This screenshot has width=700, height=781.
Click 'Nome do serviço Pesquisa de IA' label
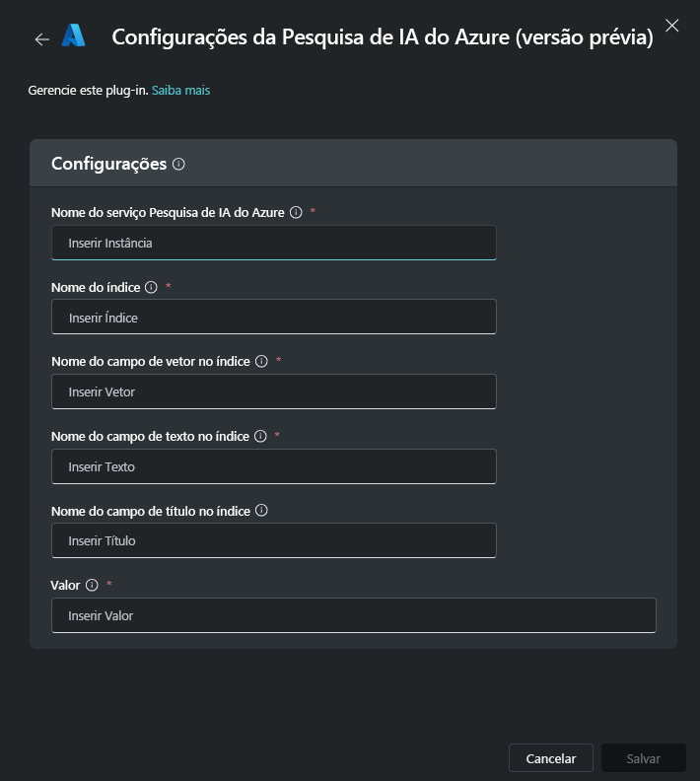(x=168, y=213)
